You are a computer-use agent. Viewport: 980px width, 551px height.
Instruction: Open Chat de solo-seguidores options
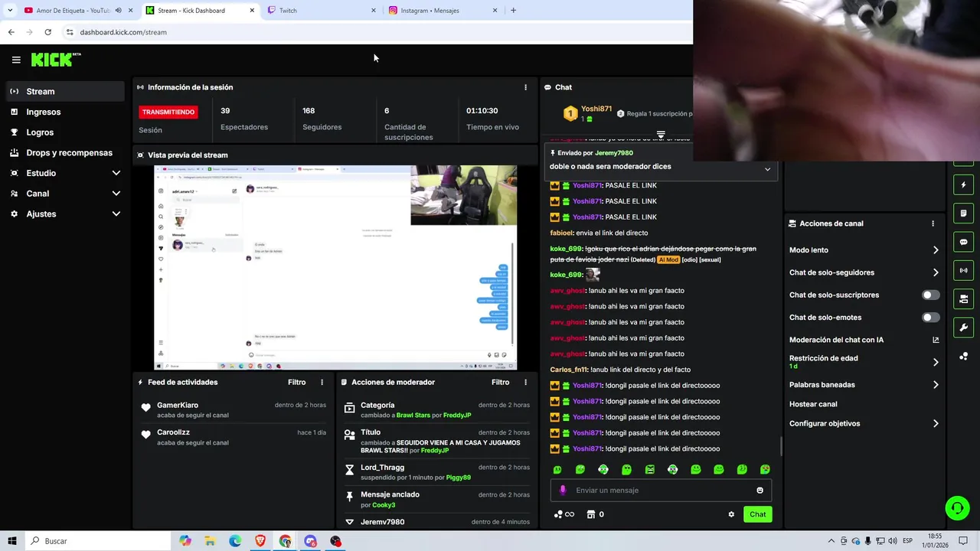(x=864, y=272)
